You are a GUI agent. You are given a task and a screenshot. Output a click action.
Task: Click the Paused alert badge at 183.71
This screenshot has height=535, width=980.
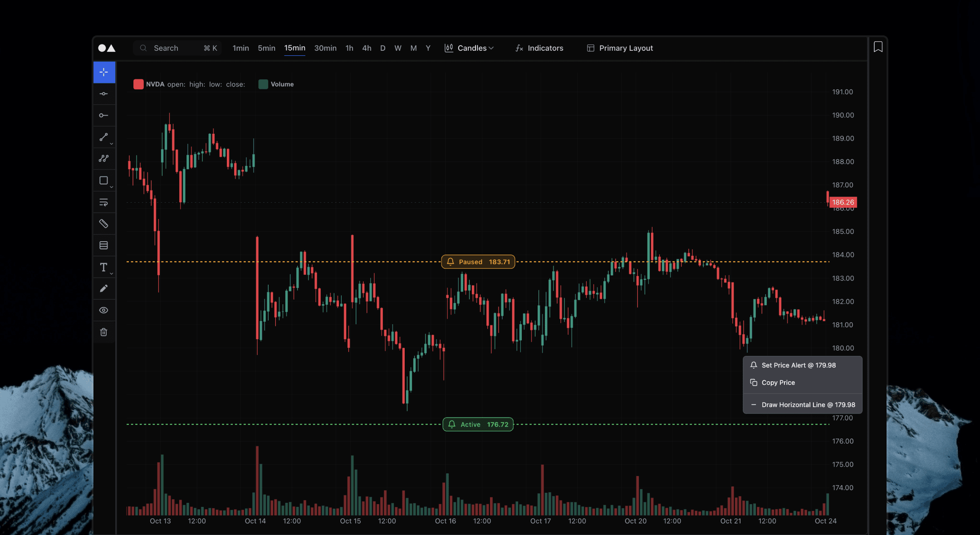pyautogui.click(x=478, y=262)
